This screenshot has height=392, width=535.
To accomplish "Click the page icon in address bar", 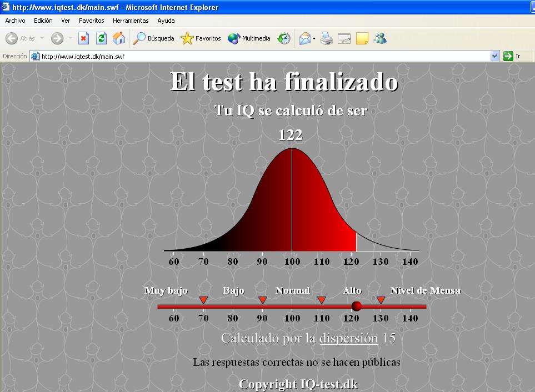I will pyautogui.click(x=35, y=56).
